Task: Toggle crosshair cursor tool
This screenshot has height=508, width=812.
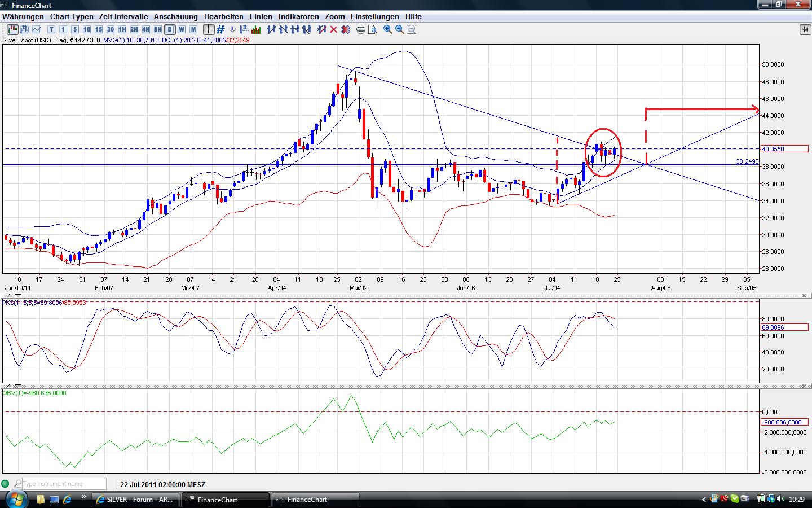Action: (209, 29)
